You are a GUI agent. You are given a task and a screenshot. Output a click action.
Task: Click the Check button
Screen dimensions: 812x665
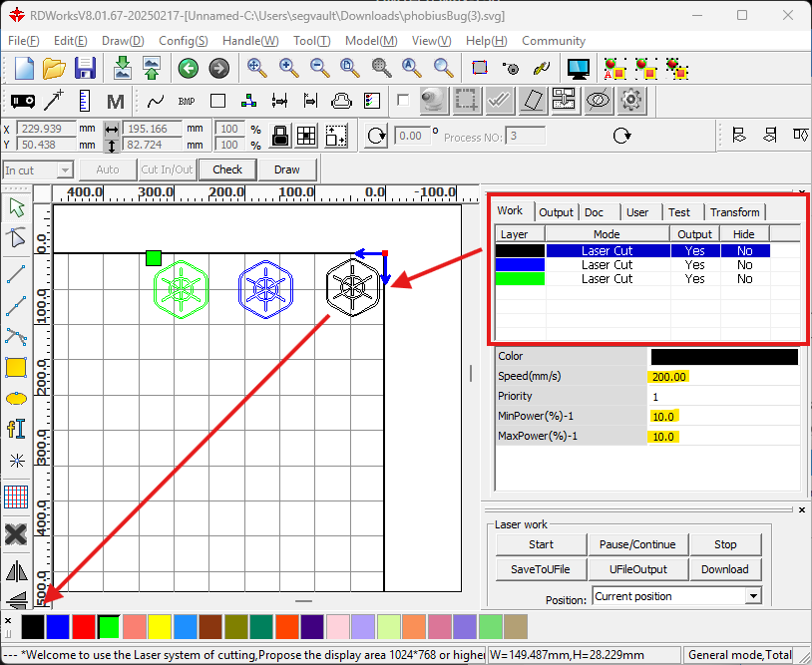226,169
